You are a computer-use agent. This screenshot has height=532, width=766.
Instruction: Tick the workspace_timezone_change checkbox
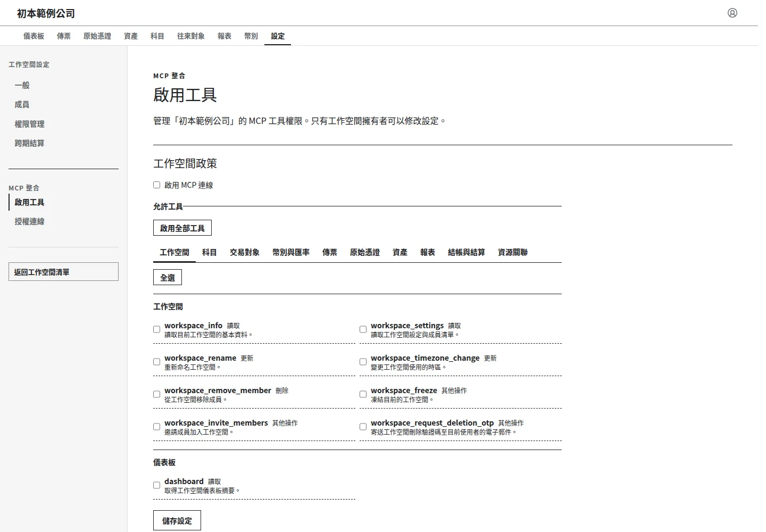click(x=363, y=362)
